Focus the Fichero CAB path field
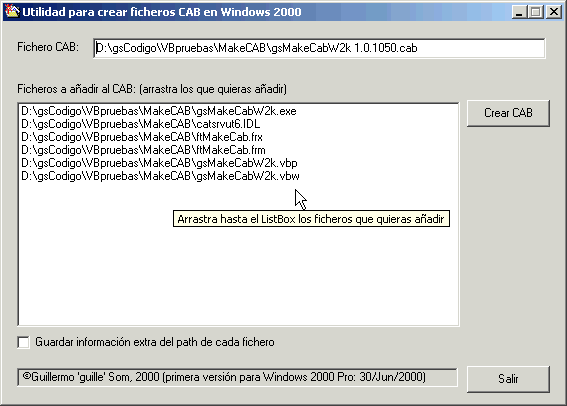Image resolution: width=567 pixels, height=406 pixels. [x=319, y=48]
